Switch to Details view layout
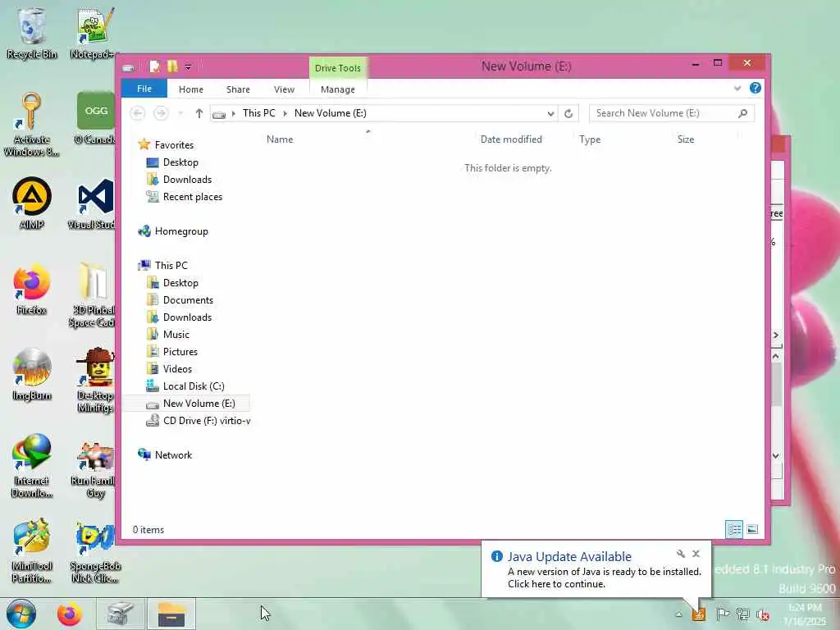This screenshot has width=840, height=630. 734,529
